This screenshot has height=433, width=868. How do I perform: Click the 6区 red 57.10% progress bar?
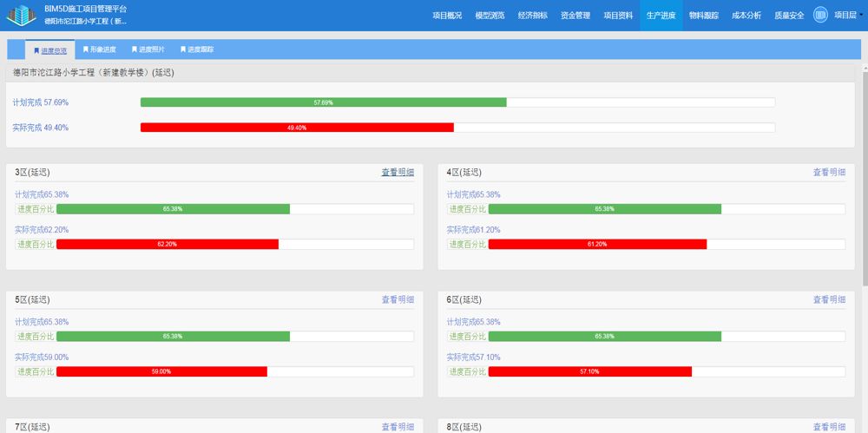590,371
